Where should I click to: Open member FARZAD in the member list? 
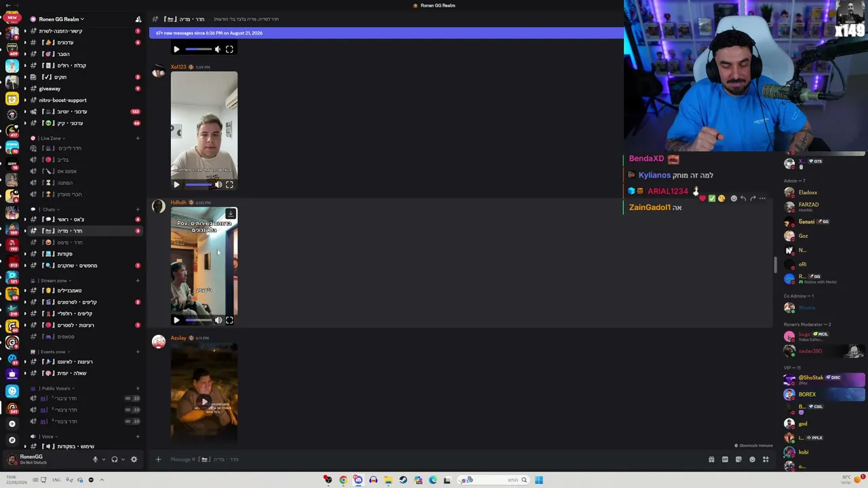[x=823, y=206]
